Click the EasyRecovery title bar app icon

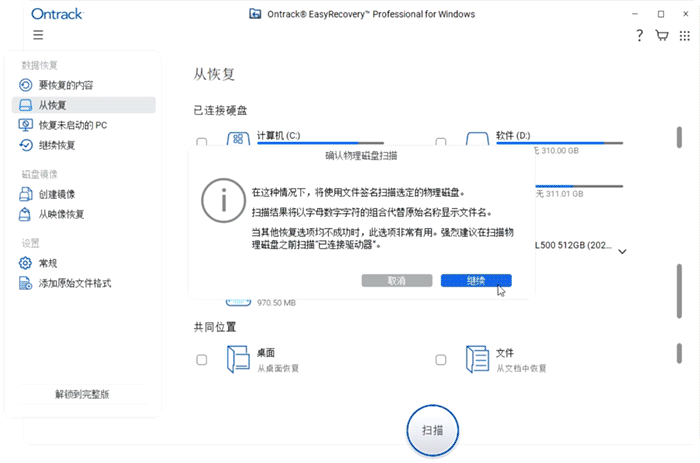[x=255, y=14]
